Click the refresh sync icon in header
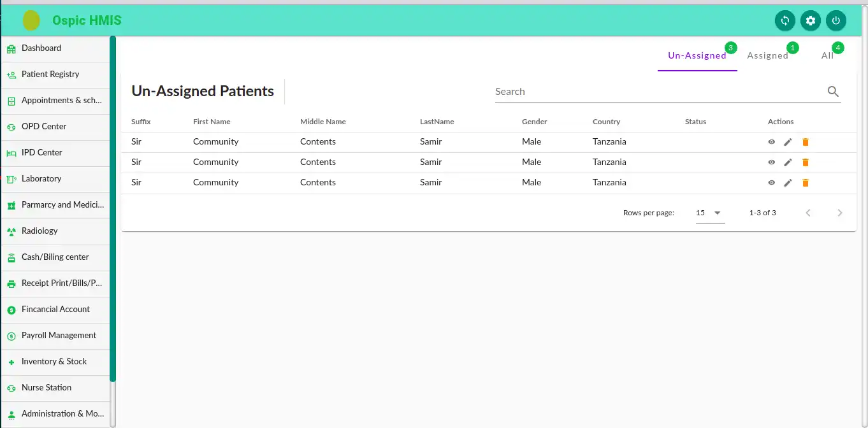 coord(785,20)
